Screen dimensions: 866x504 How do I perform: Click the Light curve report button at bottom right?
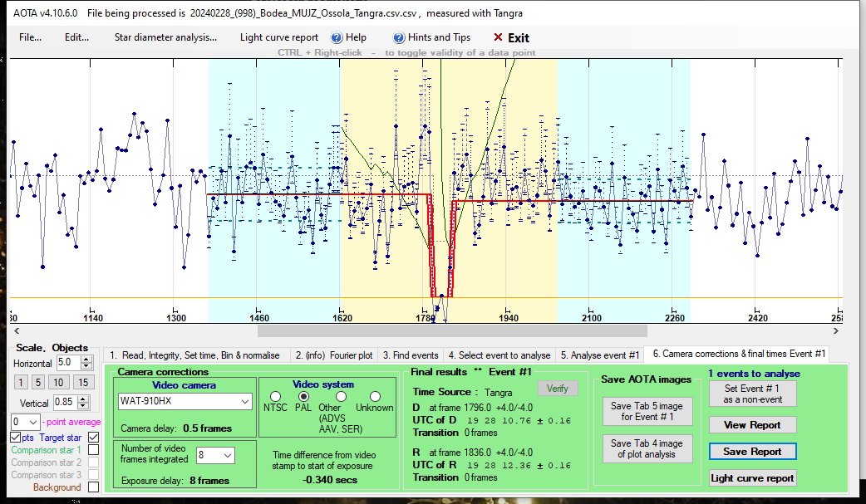[753, 478]
